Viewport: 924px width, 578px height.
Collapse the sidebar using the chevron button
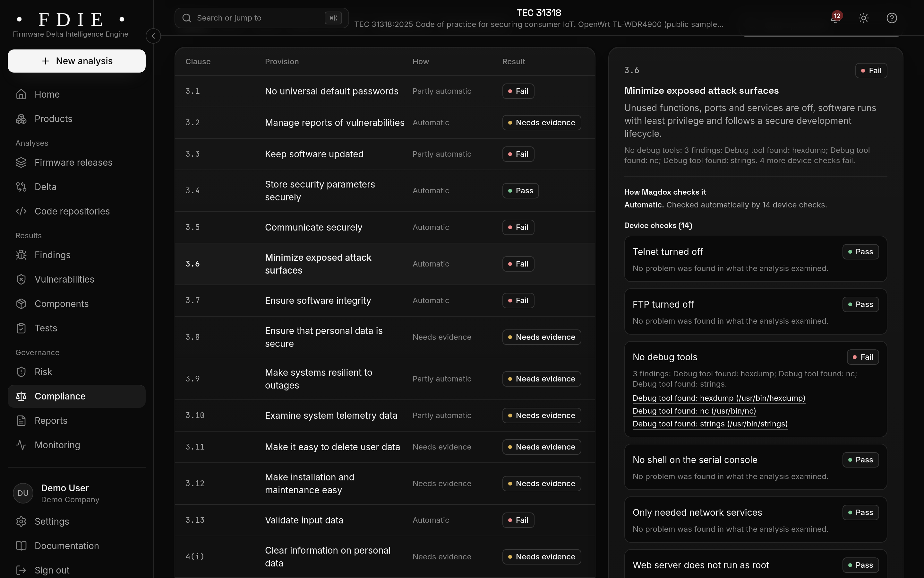point(153,36)
